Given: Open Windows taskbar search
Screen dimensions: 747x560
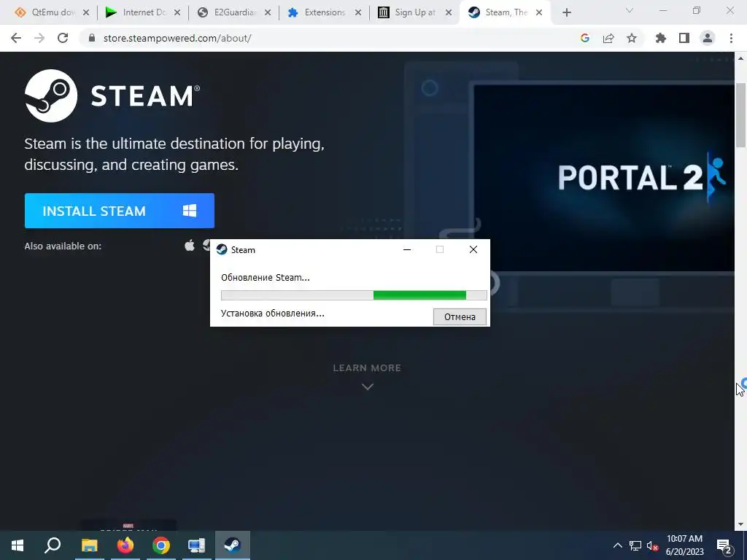Looking at the screenshot, I should (x=53, y=545).
